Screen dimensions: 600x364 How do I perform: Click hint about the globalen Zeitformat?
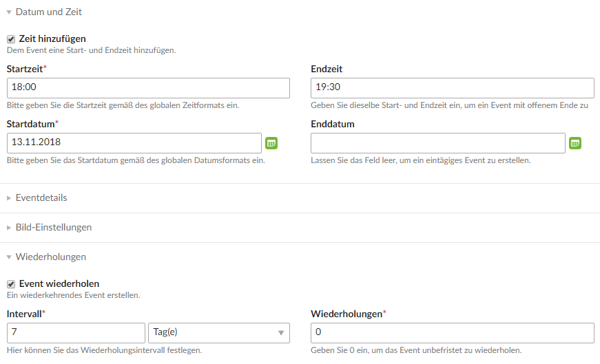(123, 105)
